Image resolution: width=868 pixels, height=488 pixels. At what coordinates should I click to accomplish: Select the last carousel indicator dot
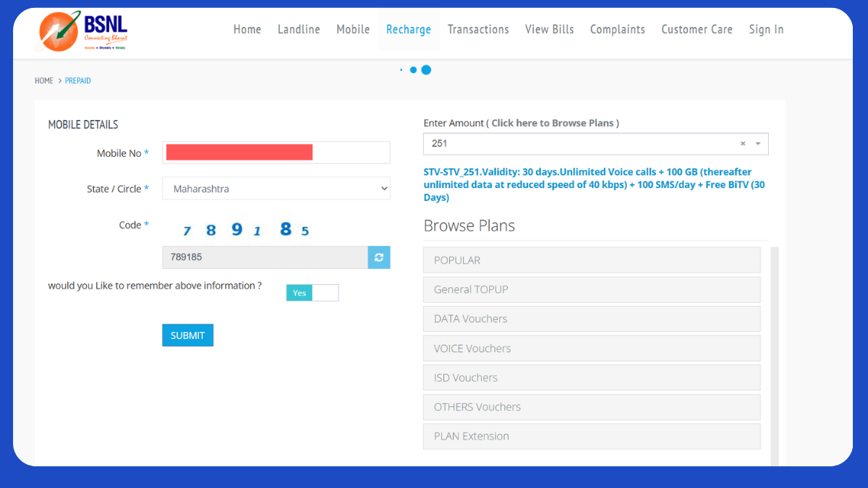[426, 70]
